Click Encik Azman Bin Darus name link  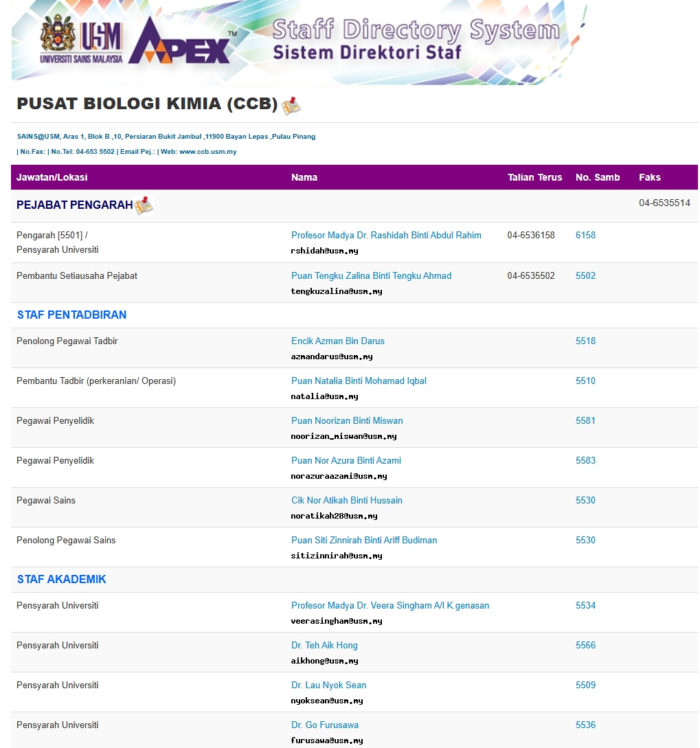tap(338, 341)
